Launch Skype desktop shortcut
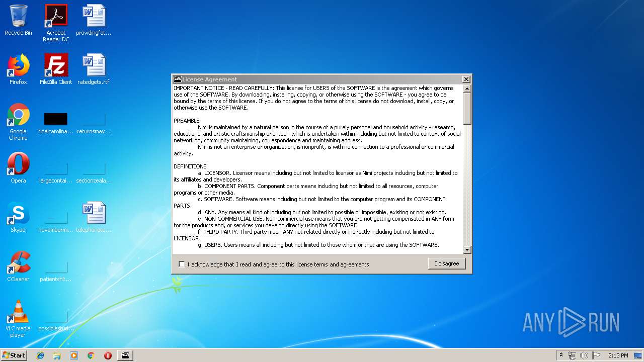 point(18,217)
